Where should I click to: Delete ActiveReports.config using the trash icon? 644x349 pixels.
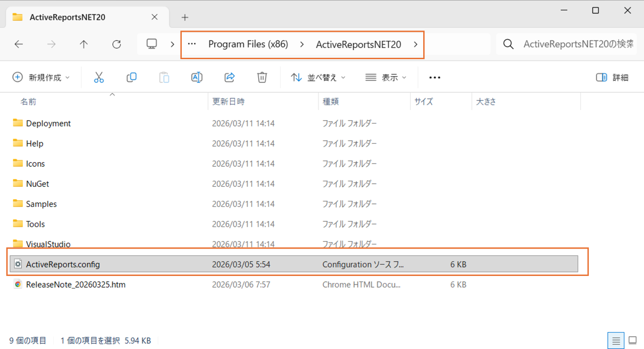(262, 77)
